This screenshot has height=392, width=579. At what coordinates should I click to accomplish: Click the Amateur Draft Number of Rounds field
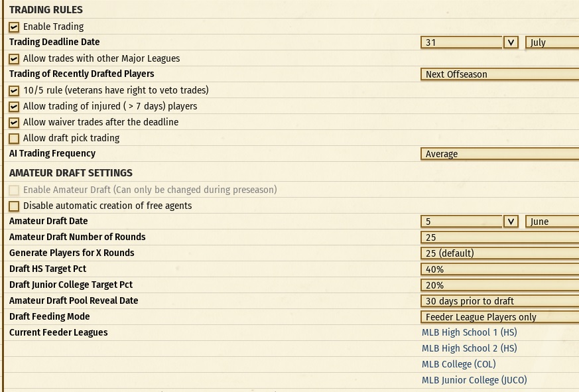499,237
